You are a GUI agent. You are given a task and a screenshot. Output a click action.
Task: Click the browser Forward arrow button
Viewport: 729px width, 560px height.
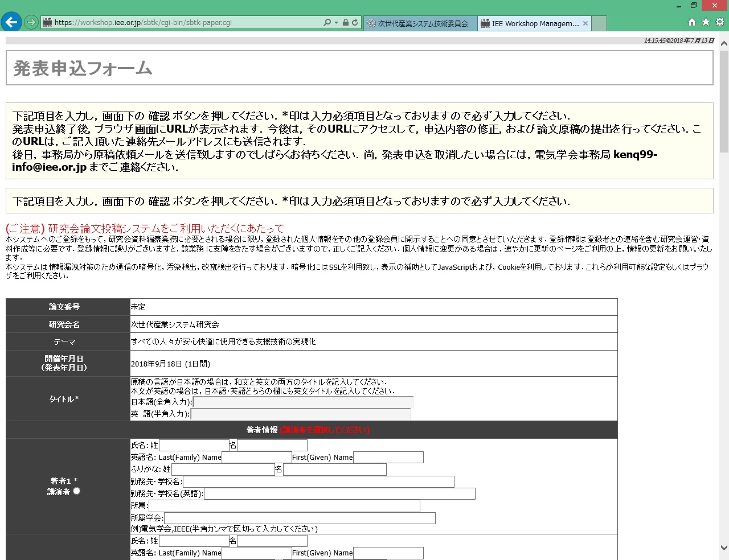pos(31,23)
